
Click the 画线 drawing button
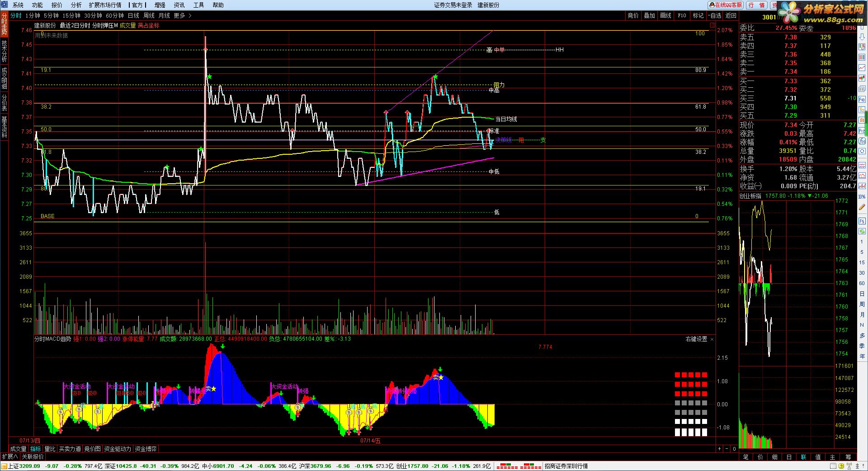pyautogui.click(x=665, y=15)
